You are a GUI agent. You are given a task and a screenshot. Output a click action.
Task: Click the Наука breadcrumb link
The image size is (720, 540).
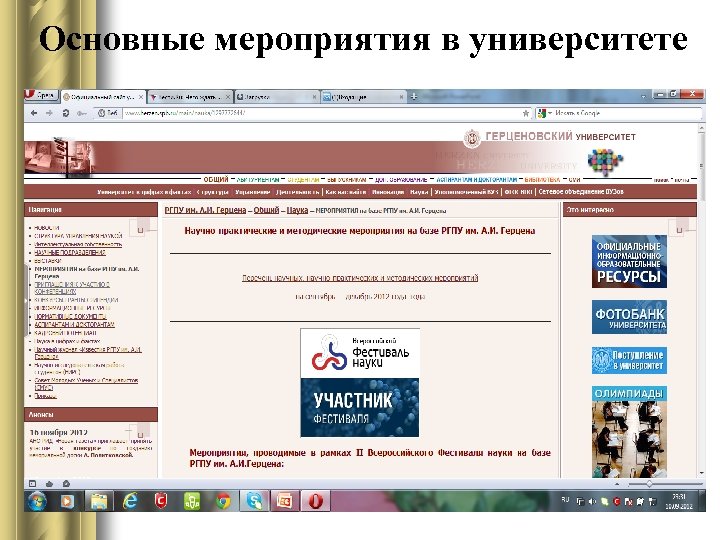coord(297,210)
